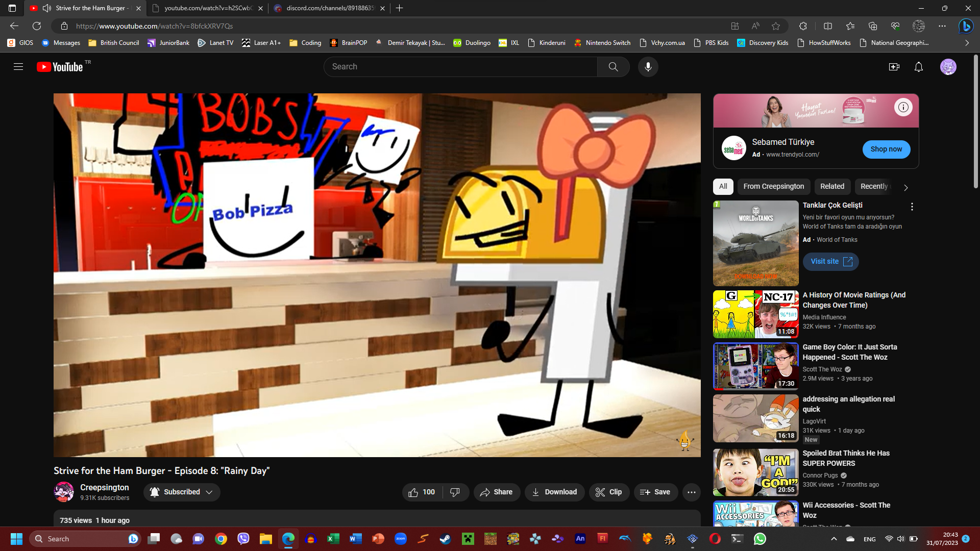This screenshot has height=551, width=980.
Task: Download the video
Action: [x=554, y=492]
